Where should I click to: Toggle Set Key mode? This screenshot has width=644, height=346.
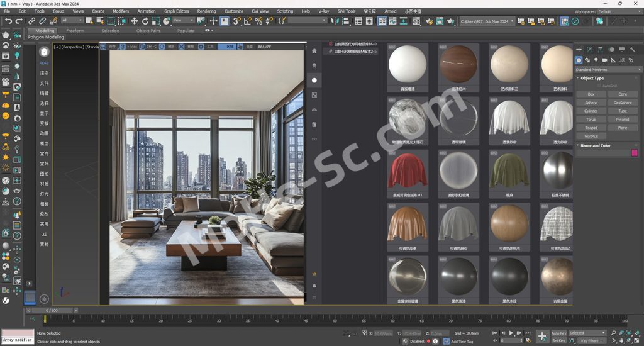558,340
